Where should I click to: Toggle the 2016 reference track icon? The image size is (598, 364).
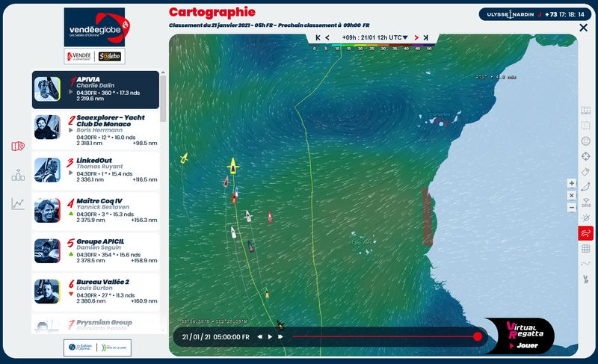click(x=586, y=203)
